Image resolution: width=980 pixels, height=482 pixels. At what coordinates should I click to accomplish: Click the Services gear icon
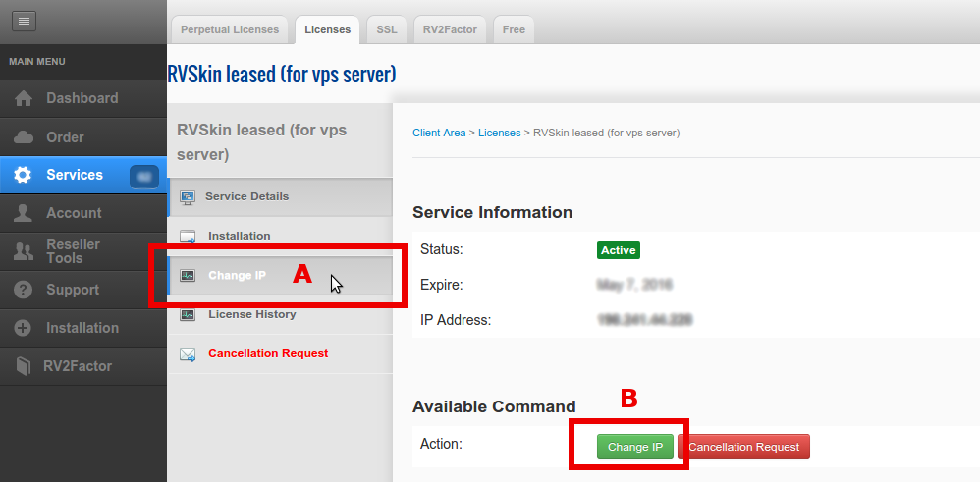23,175
